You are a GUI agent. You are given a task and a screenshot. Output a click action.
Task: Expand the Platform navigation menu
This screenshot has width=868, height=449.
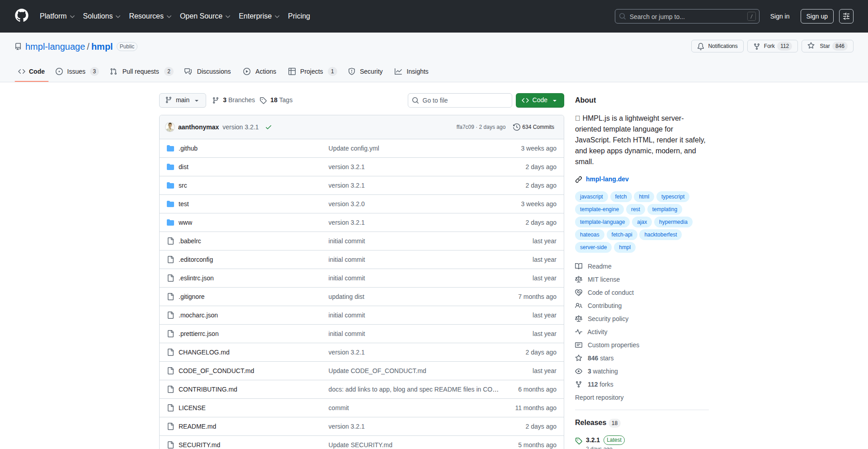click(57, 16)
